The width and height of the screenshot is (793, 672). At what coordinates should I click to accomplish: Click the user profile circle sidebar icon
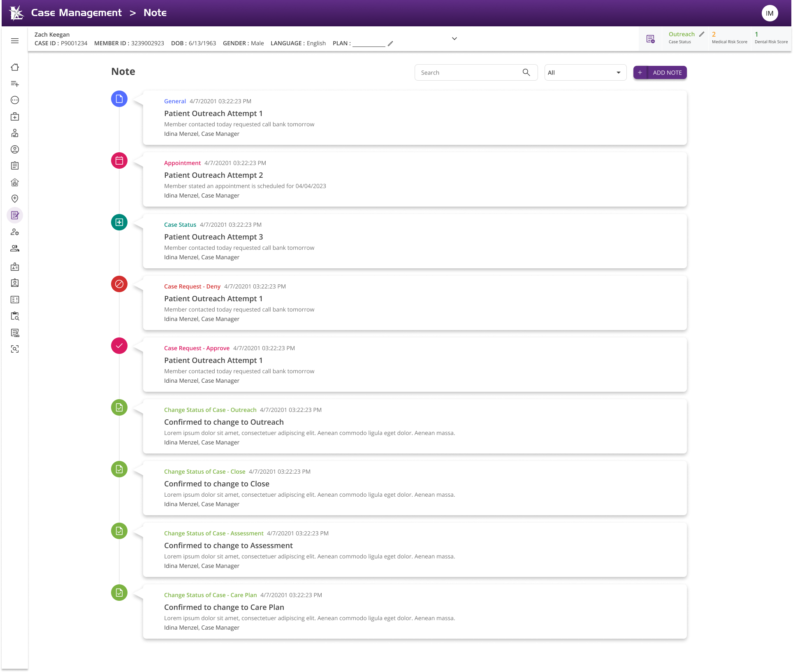(15, 149)
